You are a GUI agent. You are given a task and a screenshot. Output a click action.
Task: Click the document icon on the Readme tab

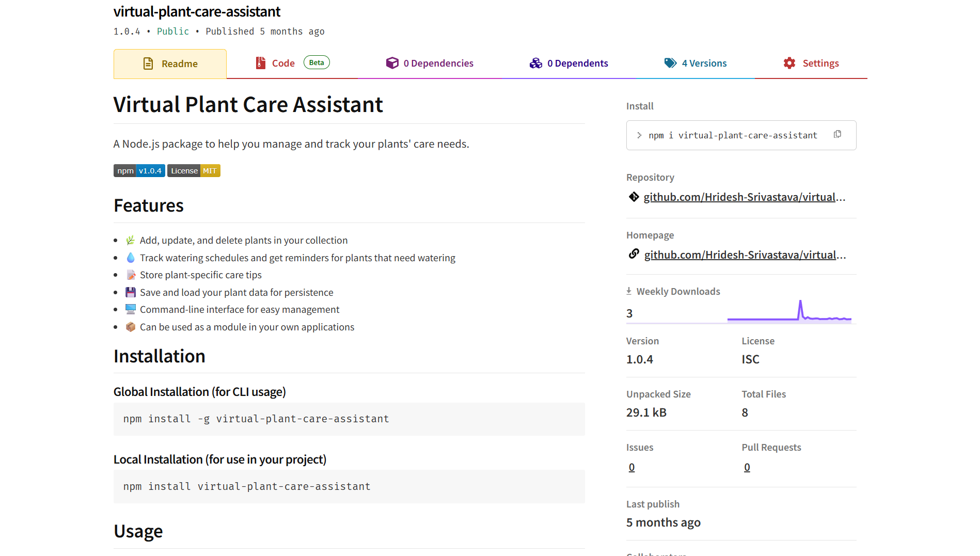[148, 63]
